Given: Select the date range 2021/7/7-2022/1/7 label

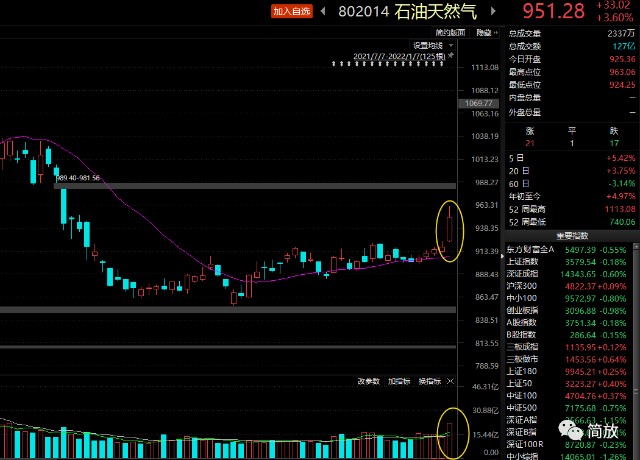Looking at the screenshot, I should tap(399, 56).
